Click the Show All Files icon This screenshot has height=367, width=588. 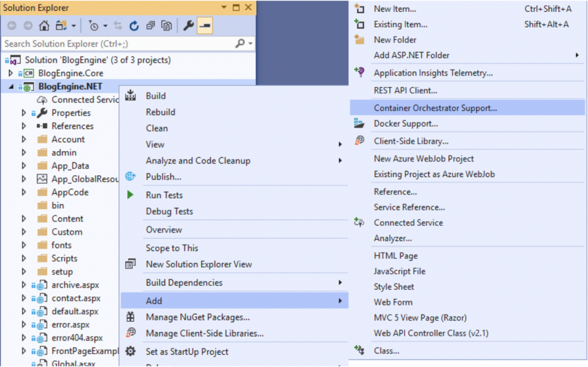click(x=167, y=25)
